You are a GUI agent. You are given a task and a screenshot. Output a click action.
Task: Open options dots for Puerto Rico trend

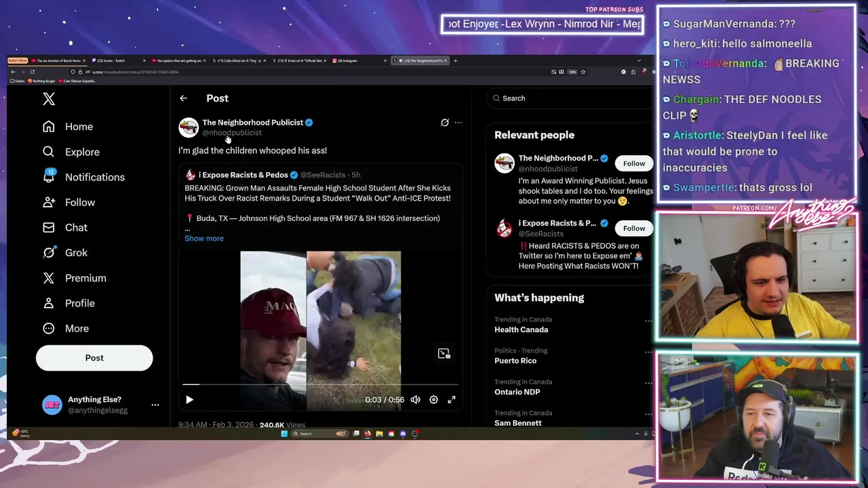click(x=648, y=352)
